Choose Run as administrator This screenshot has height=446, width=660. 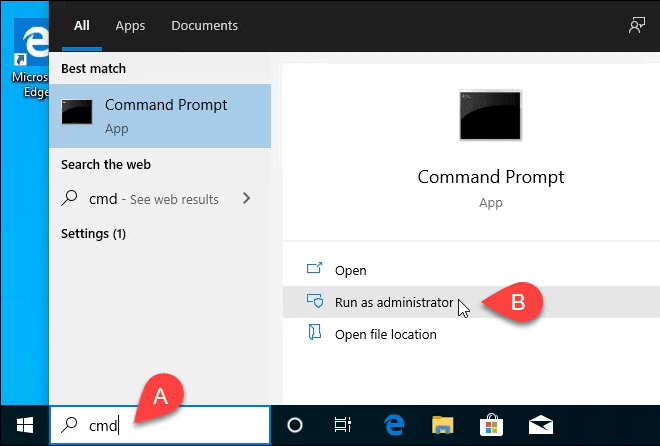[393, 302]
